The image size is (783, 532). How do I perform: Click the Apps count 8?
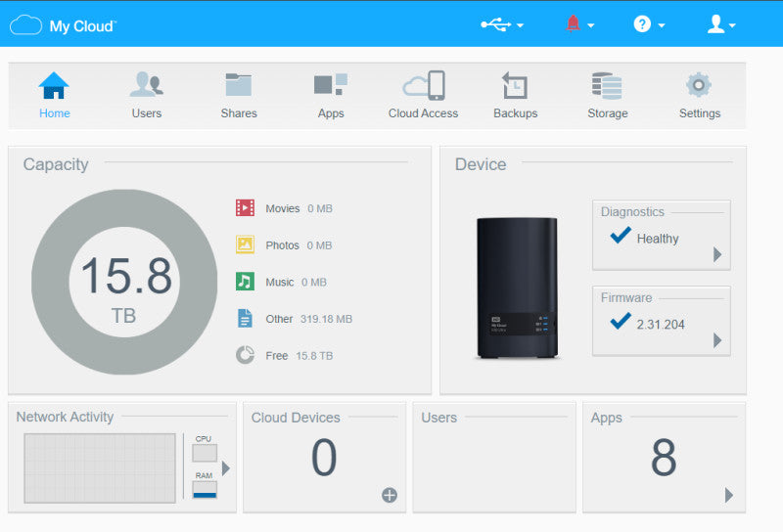[x=664, y=457]
